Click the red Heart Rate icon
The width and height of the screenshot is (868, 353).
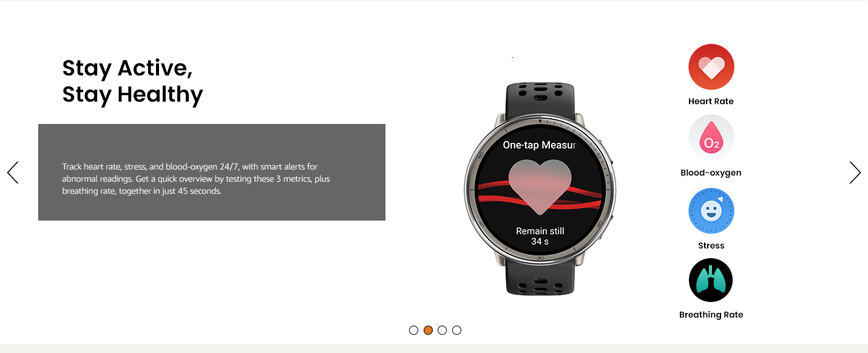[x=711, y=67]
